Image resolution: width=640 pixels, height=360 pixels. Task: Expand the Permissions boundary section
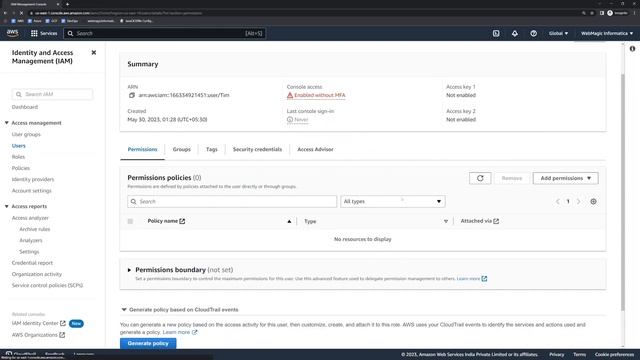[x=129, y=270]
